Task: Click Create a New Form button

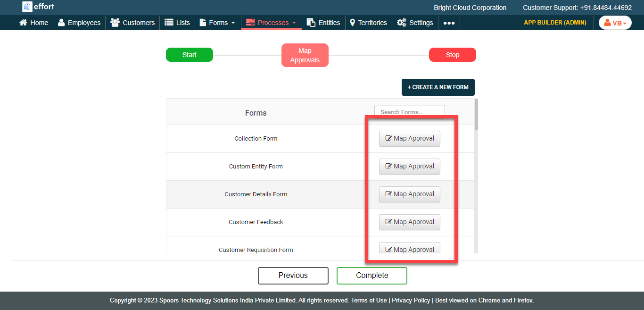Action: (438, 87)
